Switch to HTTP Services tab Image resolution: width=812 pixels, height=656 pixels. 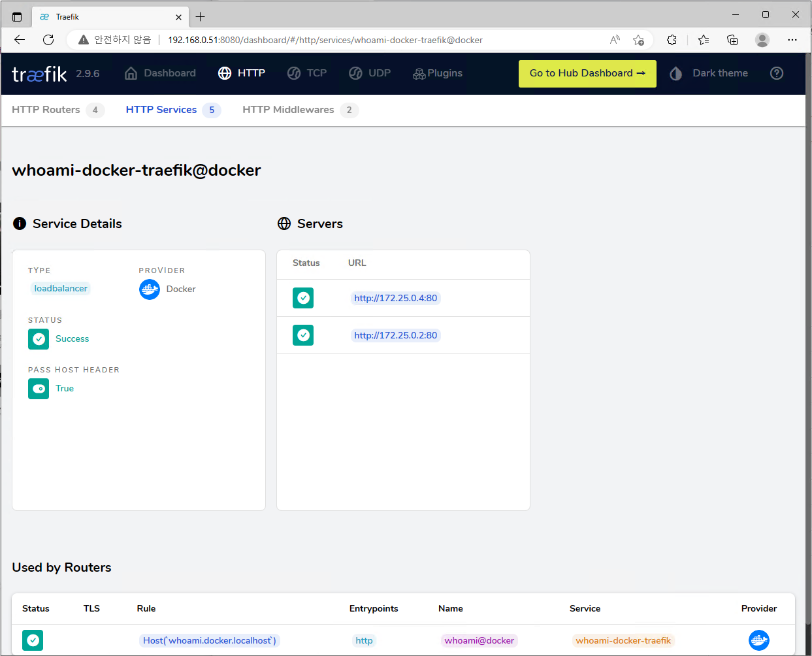pos(173,110)
